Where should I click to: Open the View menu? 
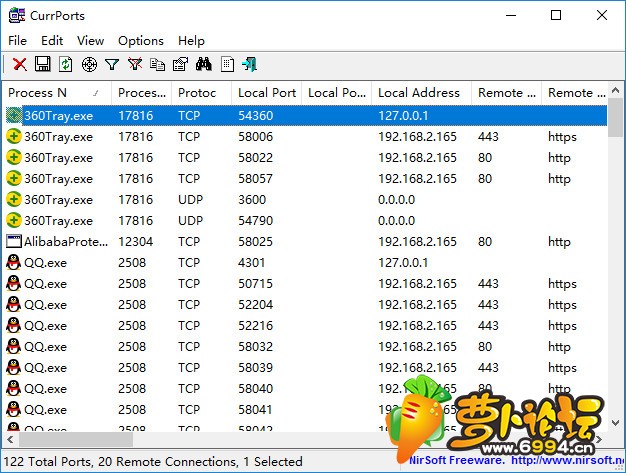click(x=91, y=41)
